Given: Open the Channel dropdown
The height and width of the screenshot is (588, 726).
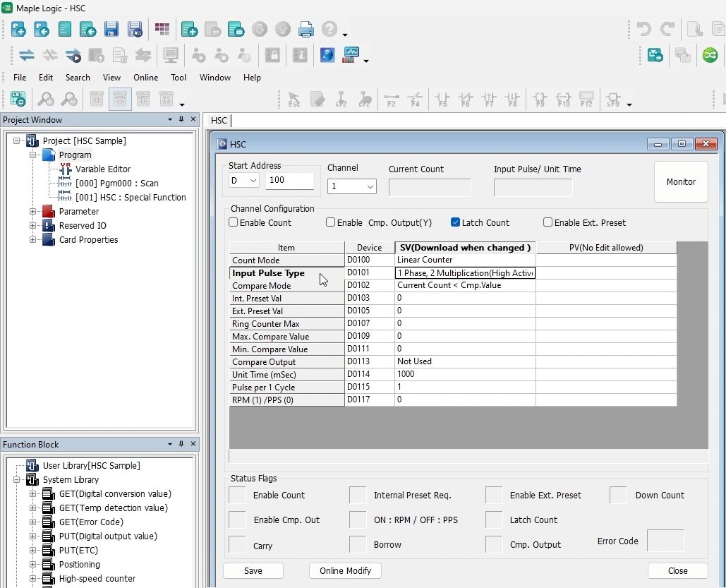Looking at the screenshot, I should click(x=351, y=187).
